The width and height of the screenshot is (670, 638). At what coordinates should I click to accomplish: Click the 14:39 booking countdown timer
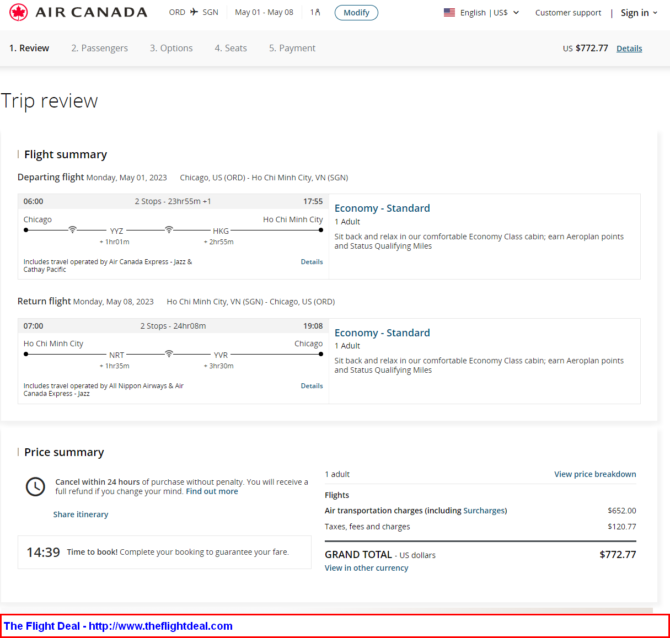(x=43, y=552)
